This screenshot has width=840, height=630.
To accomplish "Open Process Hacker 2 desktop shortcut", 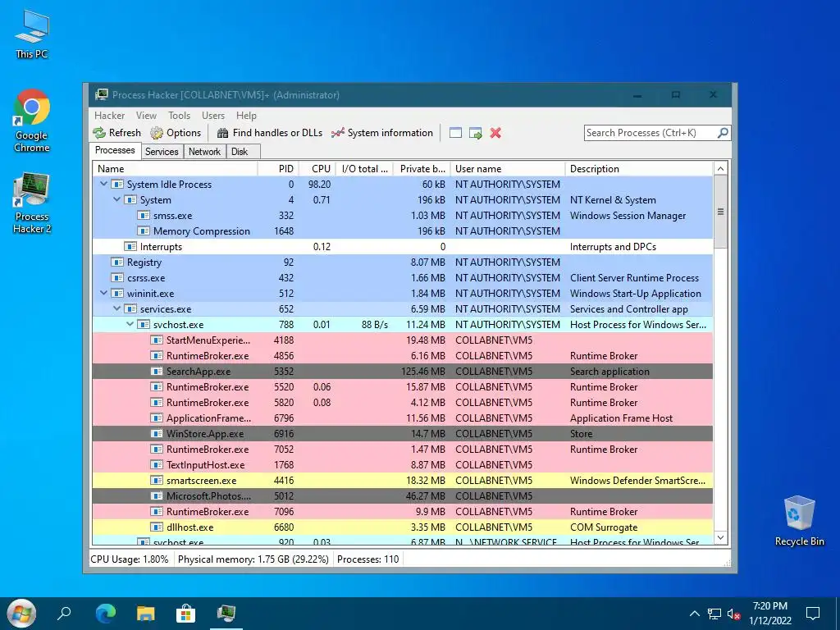I will point(32,203).
